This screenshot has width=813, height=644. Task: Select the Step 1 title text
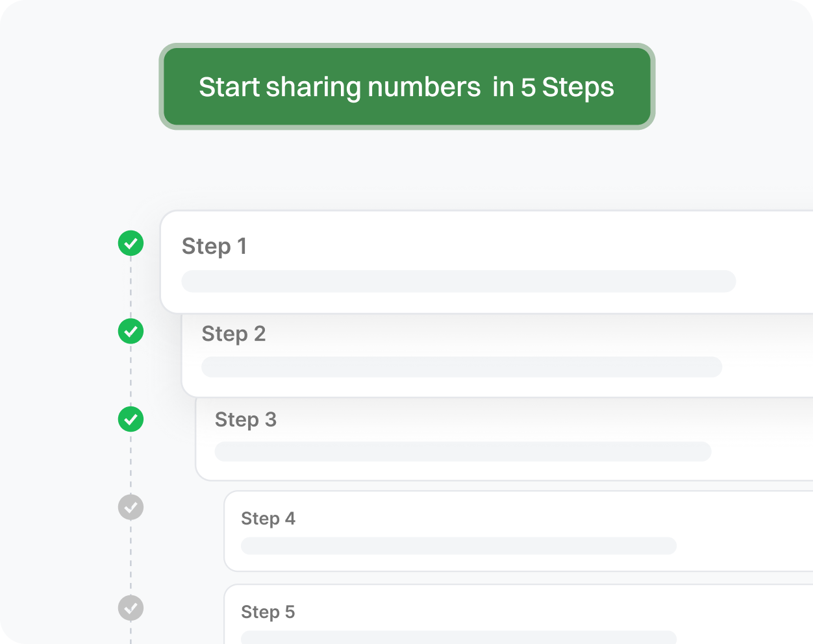point(214,247)
